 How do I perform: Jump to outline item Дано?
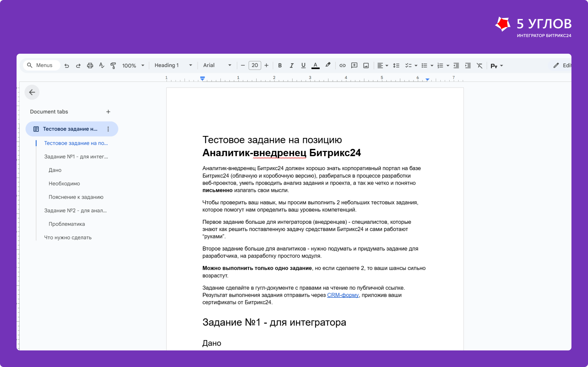pyautogui.click(x=55, y=170)
